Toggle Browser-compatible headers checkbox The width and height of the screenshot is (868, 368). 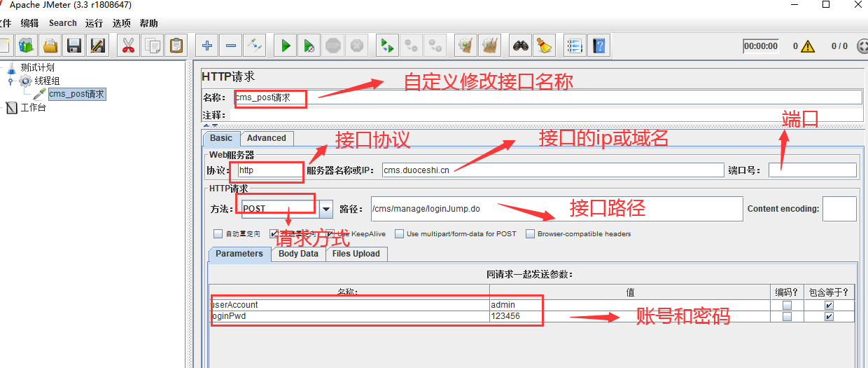531,233
